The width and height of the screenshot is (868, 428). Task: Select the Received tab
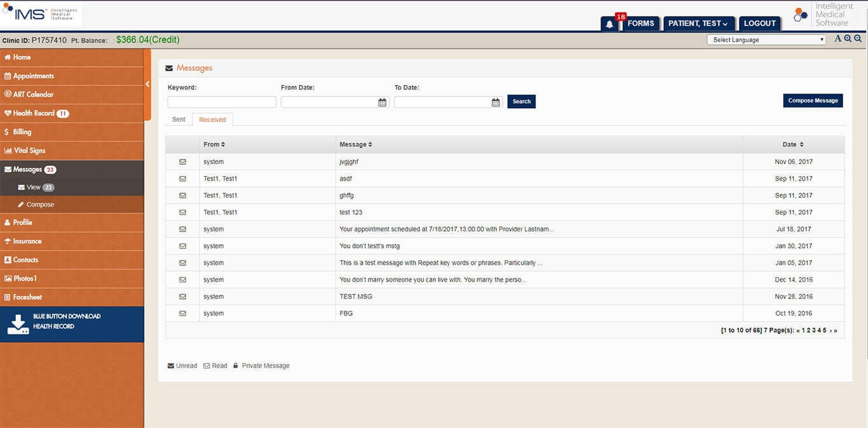point(212,119)
